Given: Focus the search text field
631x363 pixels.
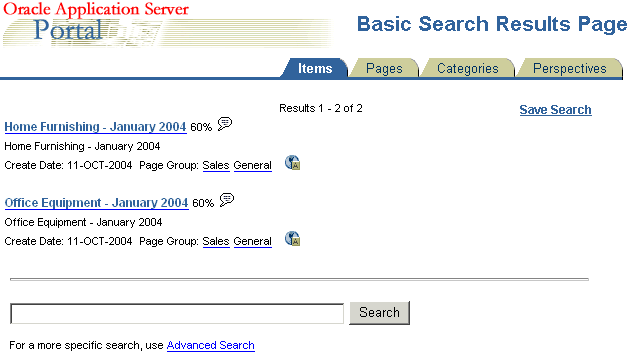Looking at the screenshot, I should [x=177, y=314].
